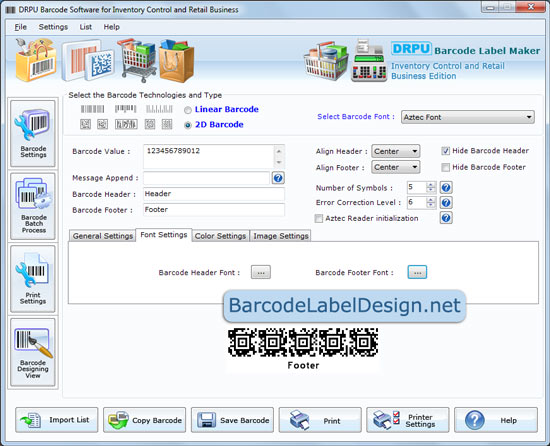
Task: Click help icon for Error Correction Level
Action: 446,203
